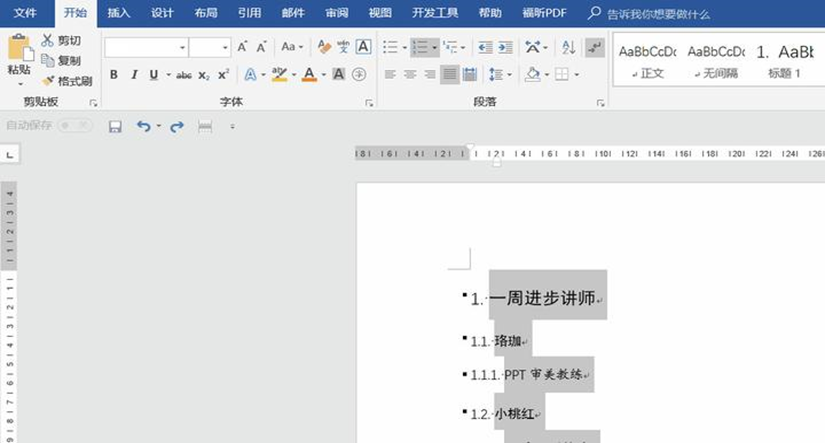Click the sort A-Z icon
825x443 pixels.
point(568,47)
